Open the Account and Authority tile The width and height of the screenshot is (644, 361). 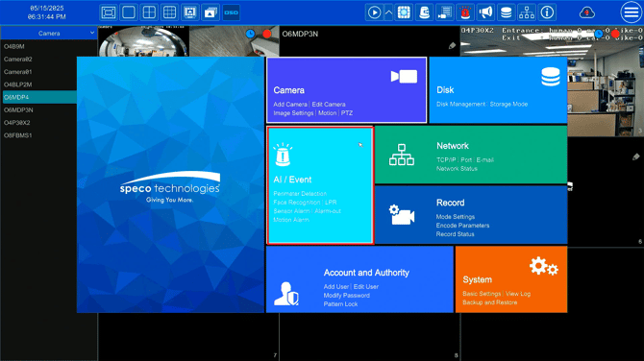[359, 279]
